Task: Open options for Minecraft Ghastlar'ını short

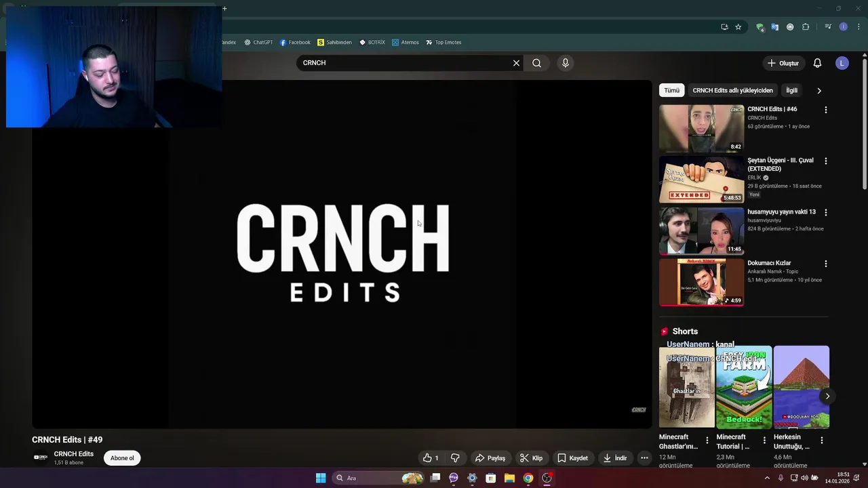Action: (707, 441)
